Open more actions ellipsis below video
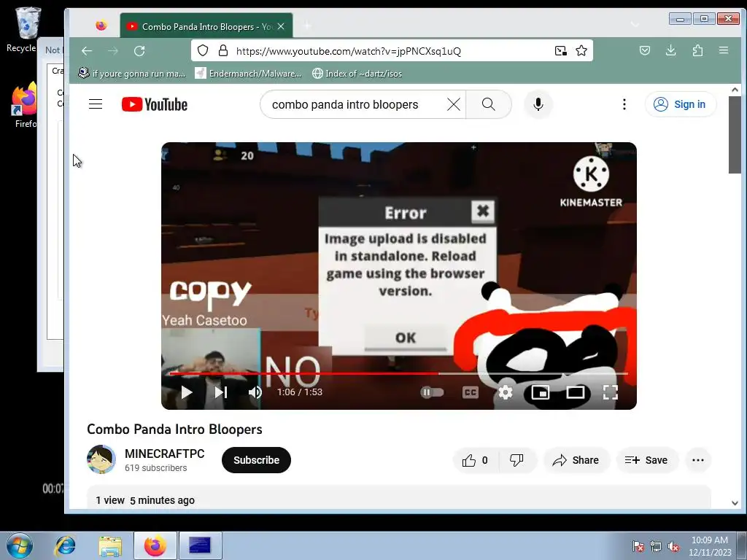Image resolution: width=747 pixels, height=560 pixels. pos(698,460)
